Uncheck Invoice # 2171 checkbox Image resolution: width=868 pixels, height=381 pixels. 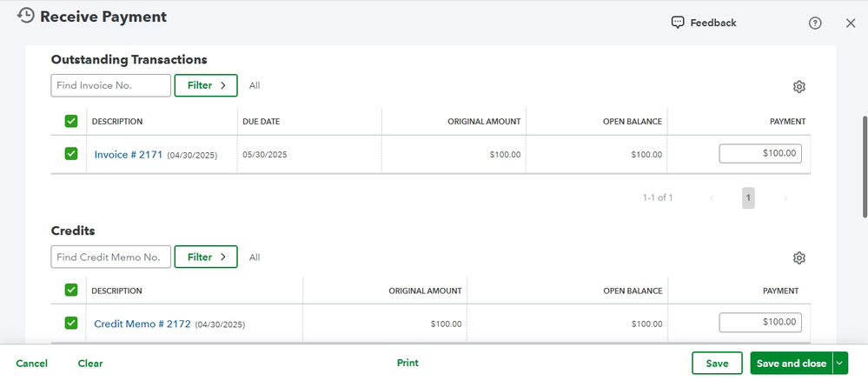point(71,154)
